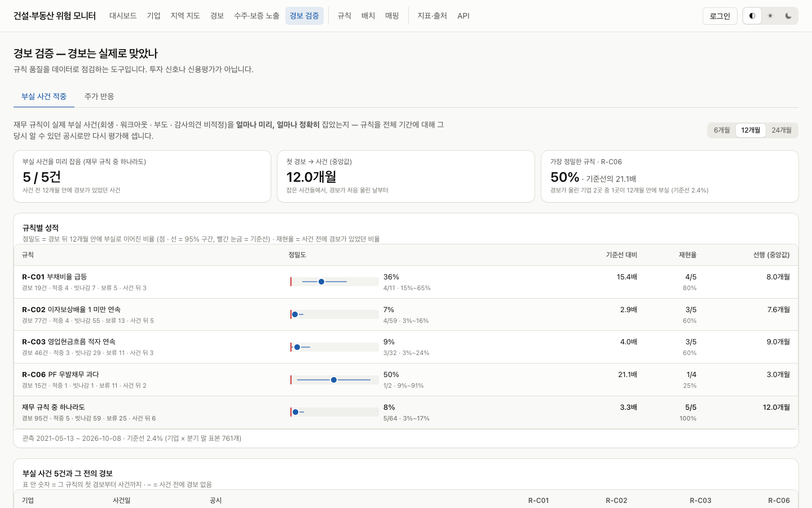Click the 재현율 column header
Screen dimensions: 812x508
pos(687,255)
